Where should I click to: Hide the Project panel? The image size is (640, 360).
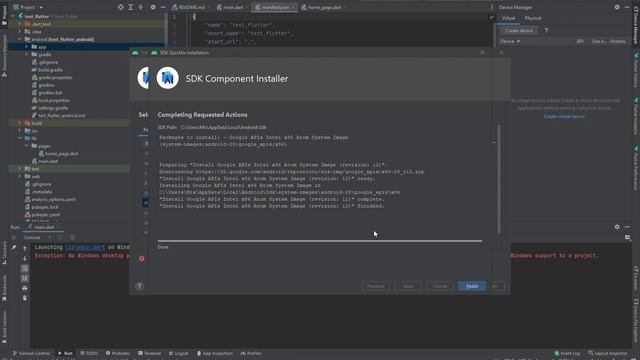pos(163,7)
